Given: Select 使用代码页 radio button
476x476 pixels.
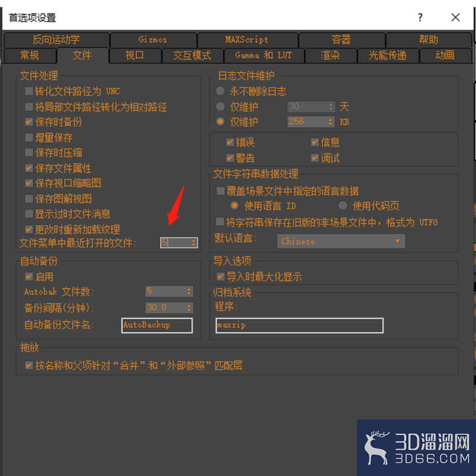Looking at the screenshot, I should coord(343,206).
